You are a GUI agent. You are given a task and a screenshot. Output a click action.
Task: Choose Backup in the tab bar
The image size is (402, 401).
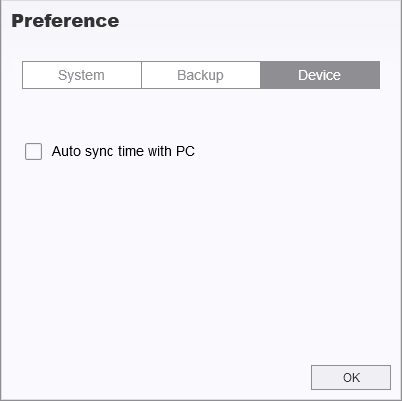(x=201, y=75)
